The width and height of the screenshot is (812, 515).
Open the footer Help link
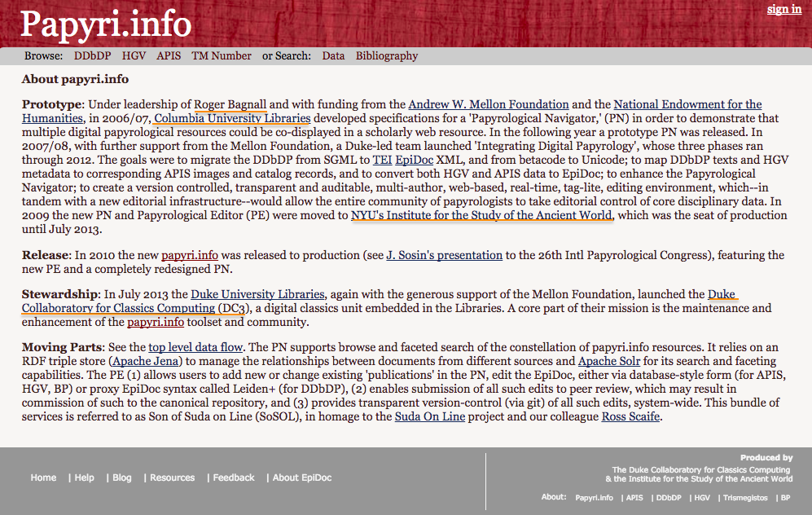(x=85, y=478)
